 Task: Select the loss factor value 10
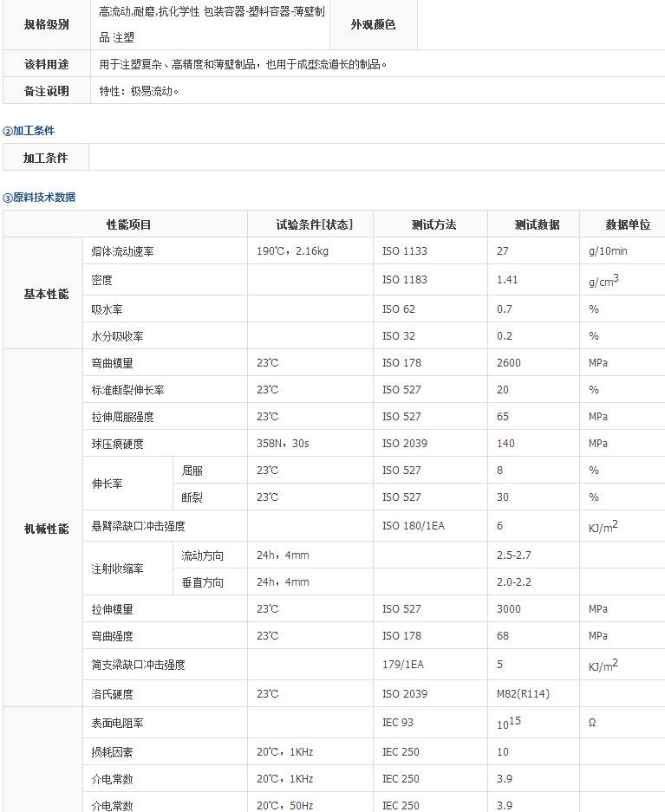pyautogui.click(x=502, y=752)
